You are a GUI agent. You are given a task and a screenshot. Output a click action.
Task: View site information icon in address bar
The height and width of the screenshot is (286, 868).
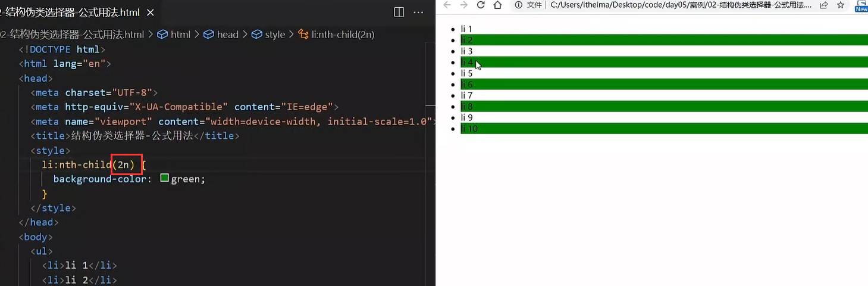point(518,5)
